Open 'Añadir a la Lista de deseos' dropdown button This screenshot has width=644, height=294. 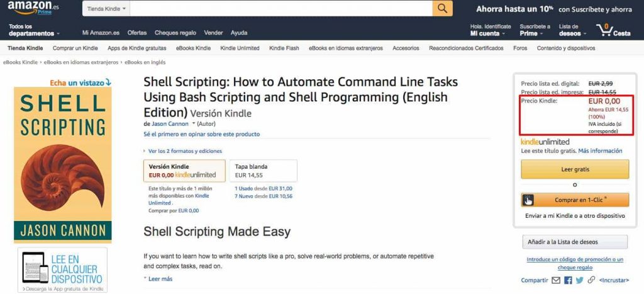[x=575, y=242]
